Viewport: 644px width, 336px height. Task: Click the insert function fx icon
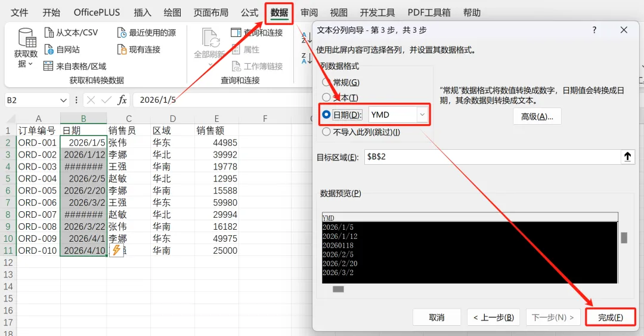[x=122, y=100]
